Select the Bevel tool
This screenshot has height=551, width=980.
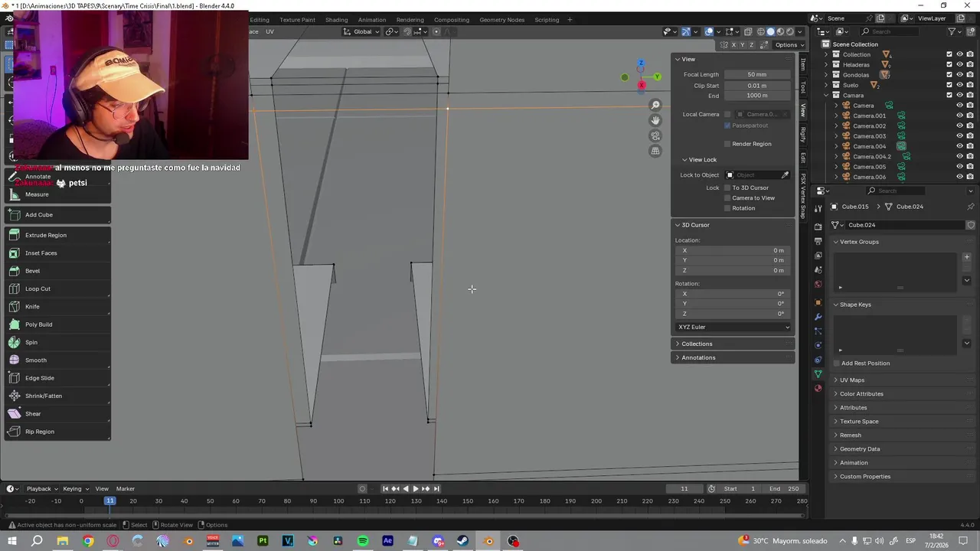click(57, 271)
